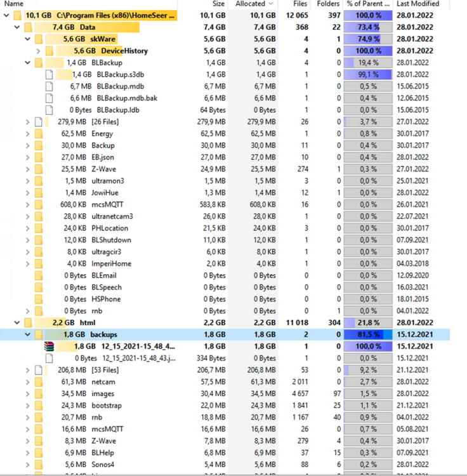Click the ultramon3 folder icon
This screenshot has height=476, width=467.
[39, 181]
